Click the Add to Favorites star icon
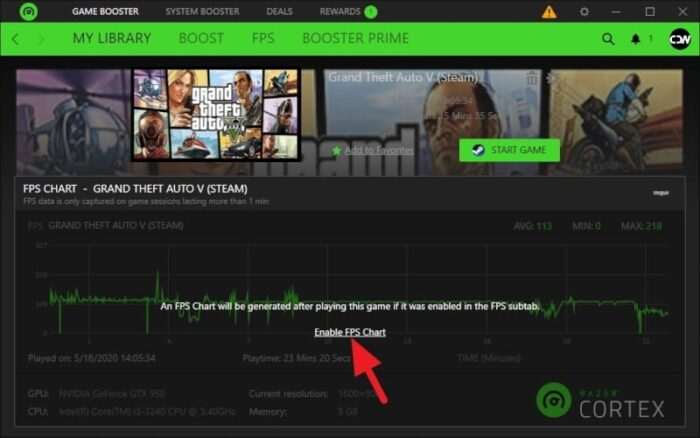Viewport: 700px width, 438px height. pos(336,150)
